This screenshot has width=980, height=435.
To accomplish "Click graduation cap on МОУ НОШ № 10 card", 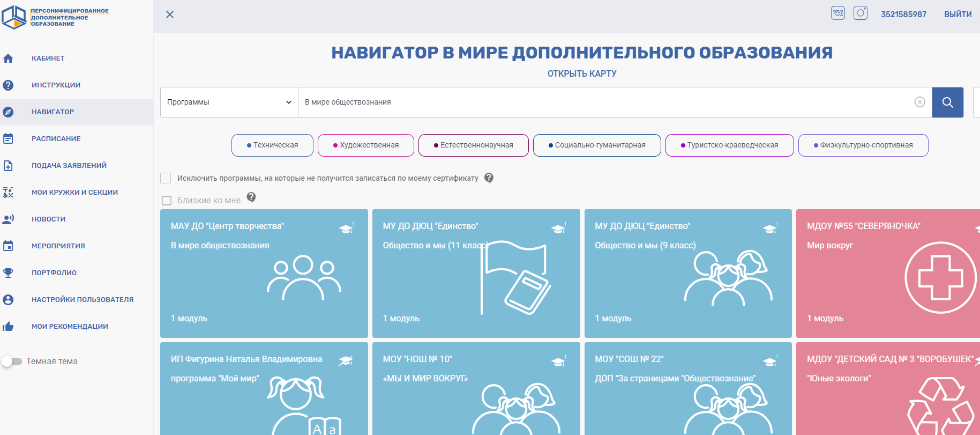I will click(558, 362).
